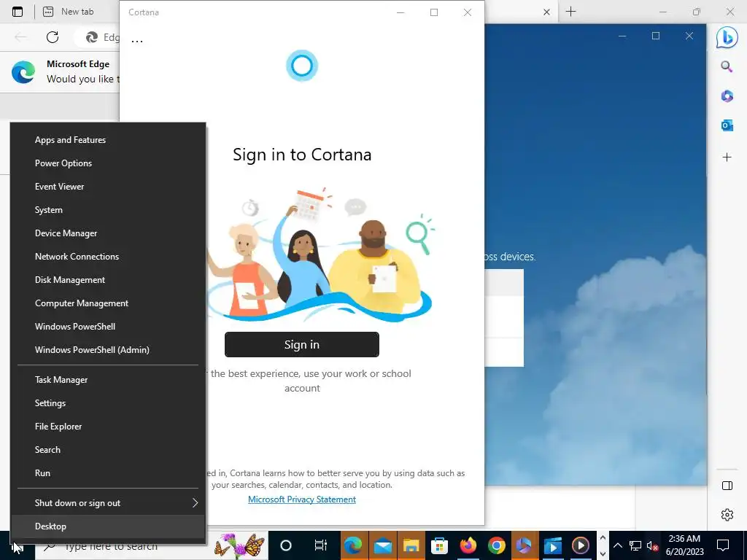Select Desktop at bottom of menu
747x560 pixels.
pos(109,526)
